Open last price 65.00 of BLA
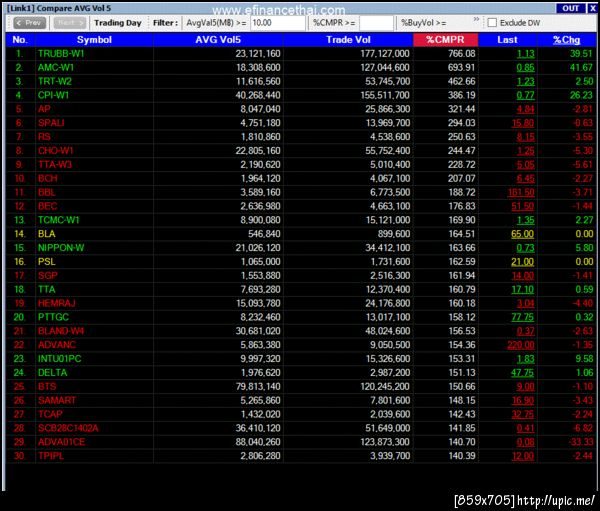This screenshot has height=511, width=600. click(523, 234)
